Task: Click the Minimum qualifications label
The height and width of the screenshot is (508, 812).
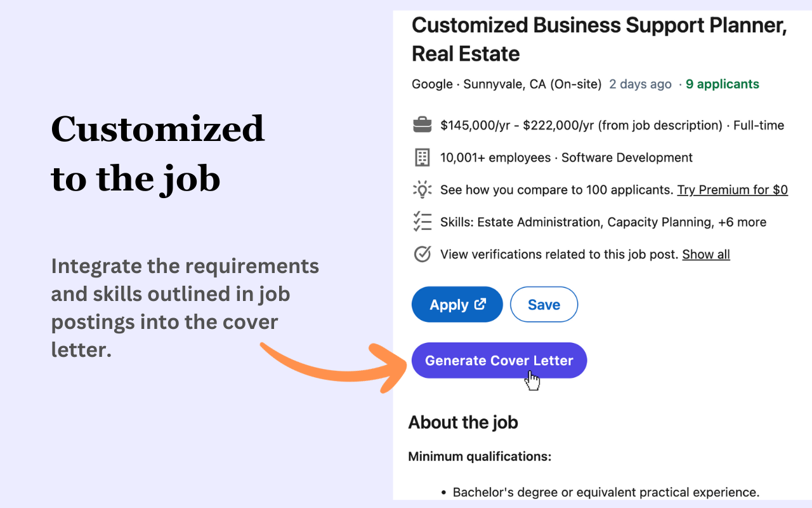Action: click(480, 457)
